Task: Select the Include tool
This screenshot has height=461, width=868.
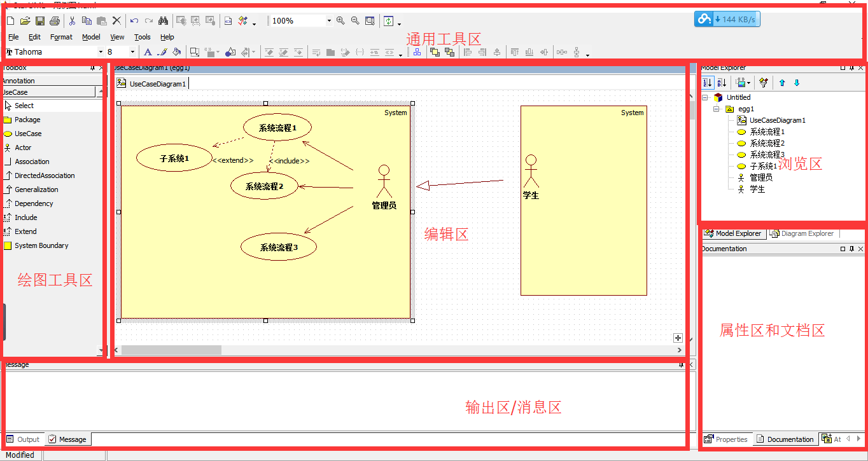Action: pyautogui.click(x=52, y=217)
